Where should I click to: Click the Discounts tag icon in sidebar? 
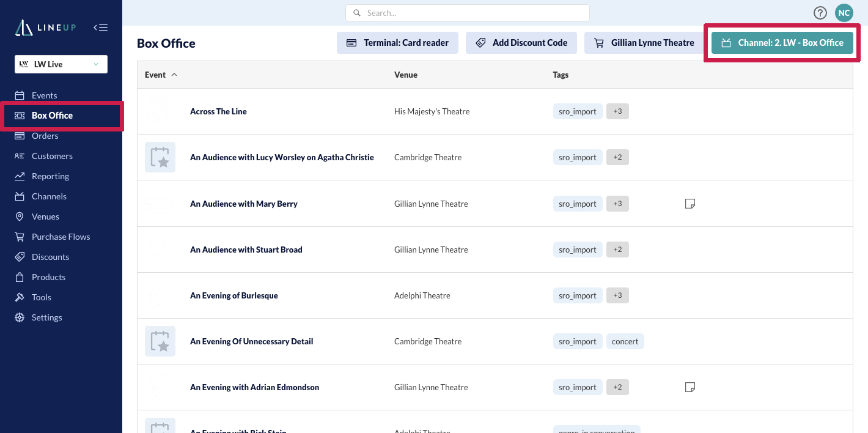tap(20, 257)
